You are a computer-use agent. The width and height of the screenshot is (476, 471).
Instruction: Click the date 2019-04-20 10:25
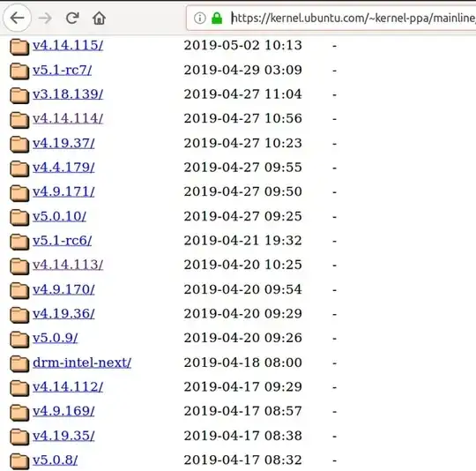coord(243,265)
